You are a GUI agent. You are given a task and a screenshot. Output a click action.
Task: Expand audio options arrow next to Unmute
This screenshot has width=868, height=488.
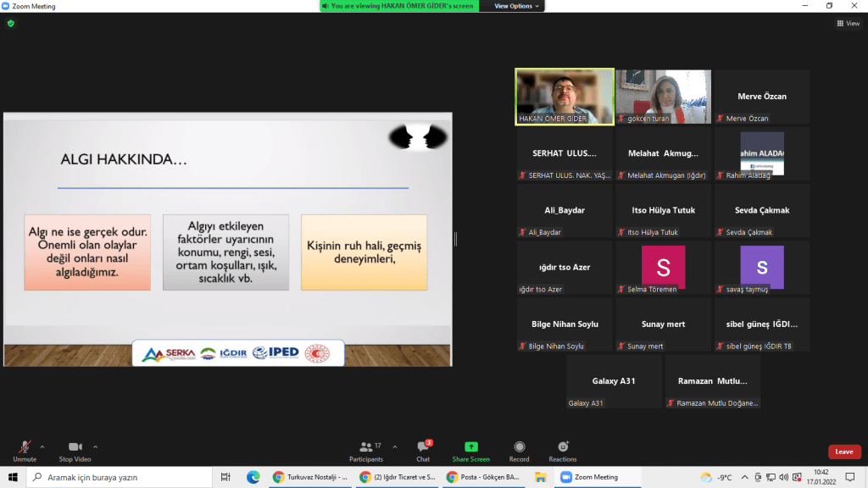click(42, 446)
